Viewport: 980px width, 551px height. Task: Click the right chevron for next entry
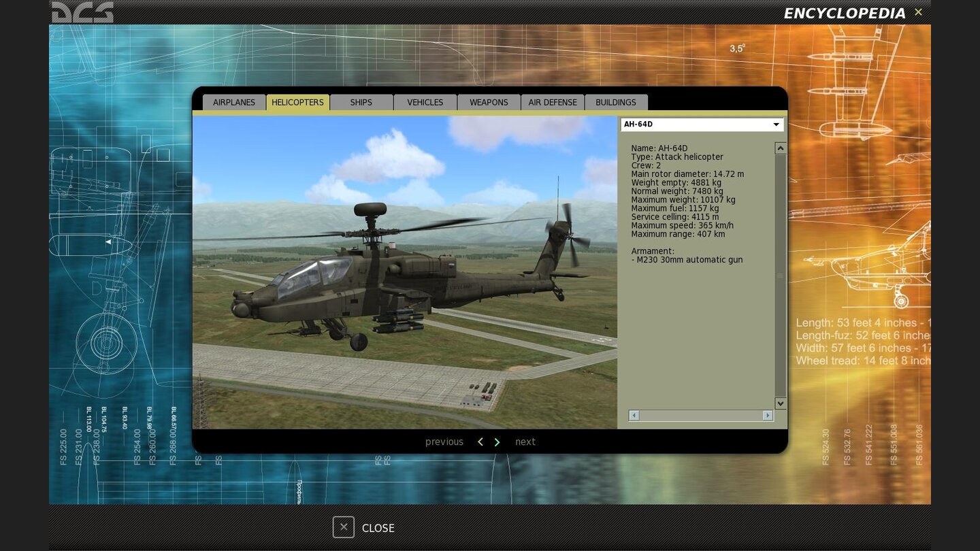coord(497,442)
